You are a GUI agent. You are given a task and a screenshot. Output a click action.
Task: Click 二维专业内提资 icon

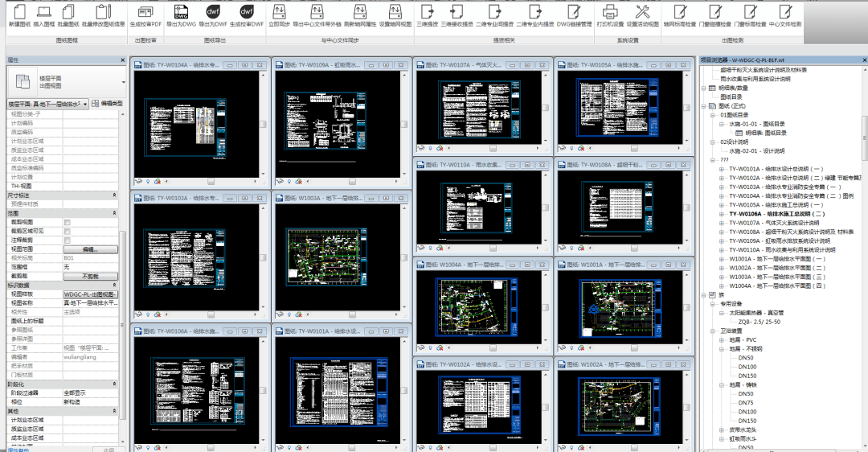[x=535, y=15]
